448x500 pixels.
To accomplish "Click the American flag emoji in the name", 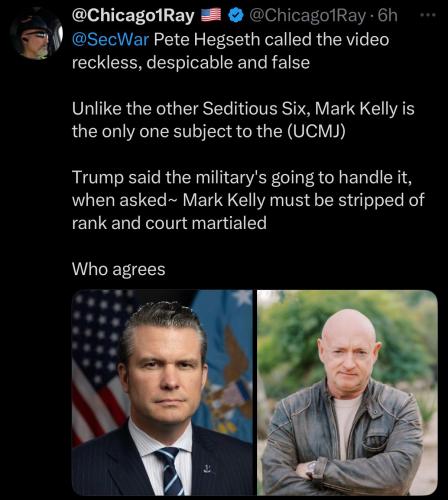I will click(x=211, y=15).
